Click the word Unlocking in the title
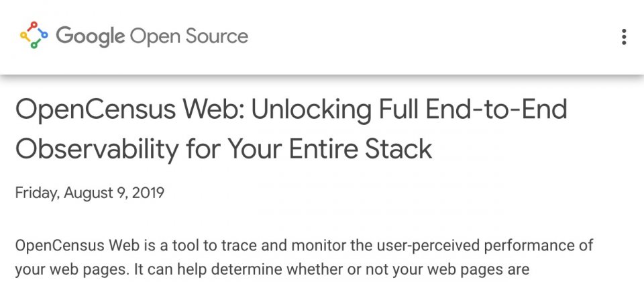Viewport: 644px width, 282px height. [311, 110]
